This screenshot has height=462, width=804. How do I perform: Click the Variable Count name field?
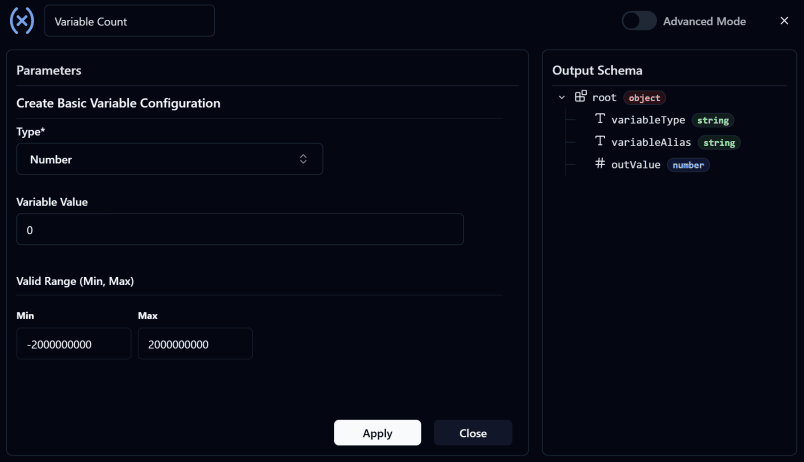tap(129, 21)
